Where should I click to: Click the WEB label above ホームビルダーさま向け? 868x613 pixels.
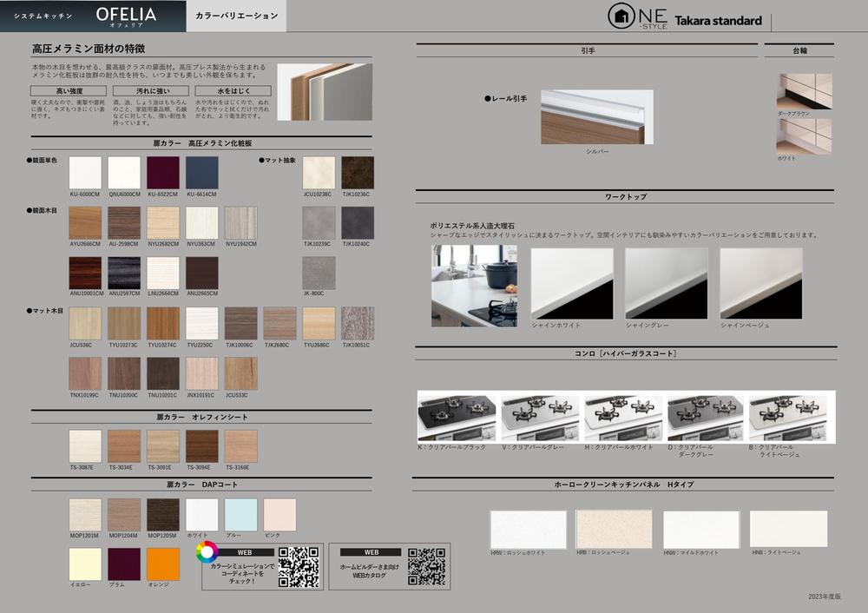[x=371, y=552]
